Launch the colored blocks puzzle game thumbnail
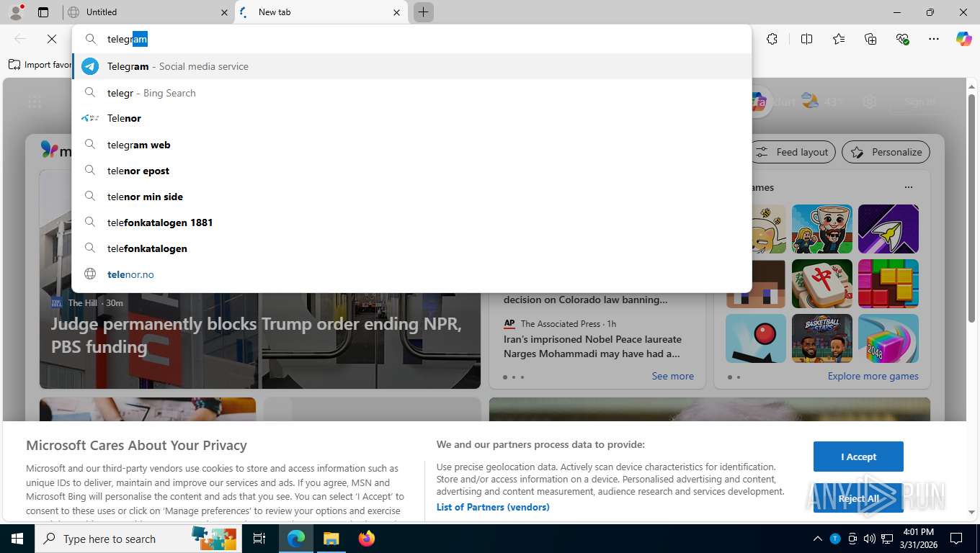The width and height of the screenshot is (980, 553). tap(888, 284)
